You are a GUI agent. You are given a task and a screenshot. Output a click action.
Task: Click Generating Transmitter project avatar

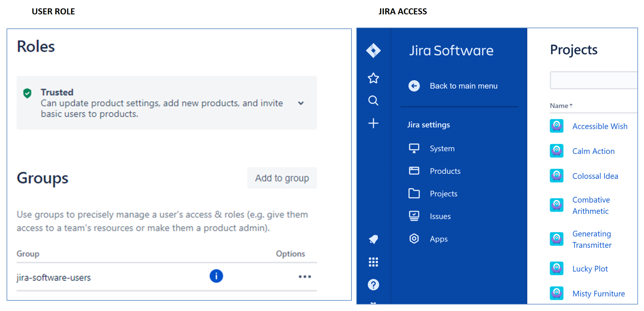click(556, 239)
